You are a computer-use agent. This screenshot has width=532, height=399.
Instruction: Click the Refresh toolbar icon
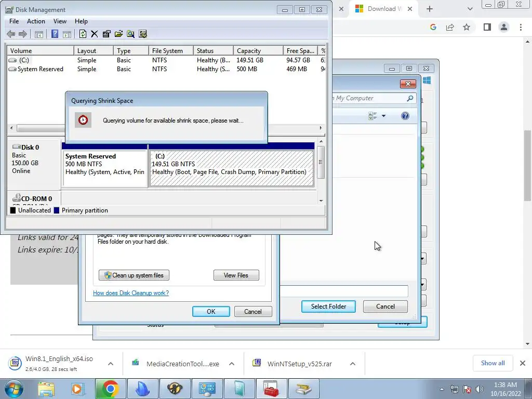tap(83, 34)
